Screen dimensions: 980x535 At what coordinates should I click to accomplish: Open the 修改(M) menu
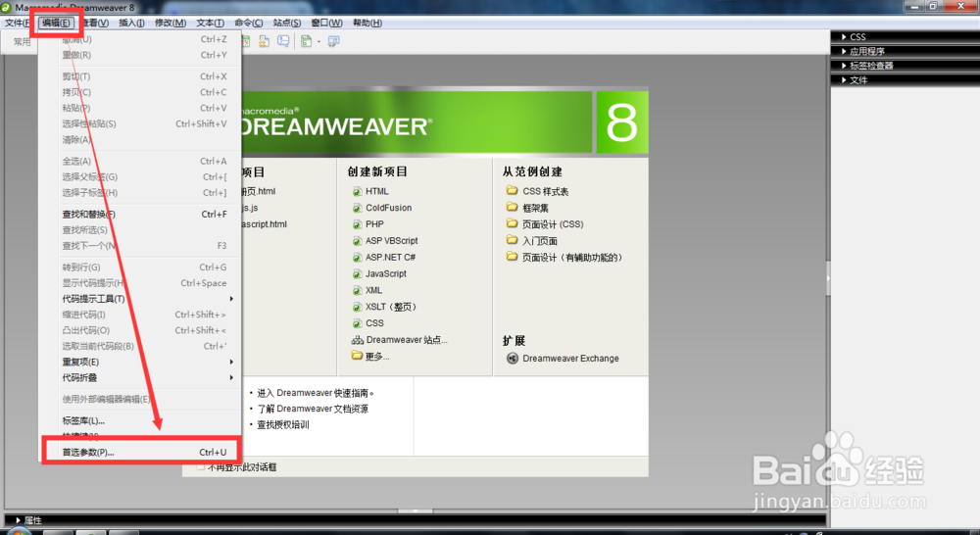[x=170, y=24]
